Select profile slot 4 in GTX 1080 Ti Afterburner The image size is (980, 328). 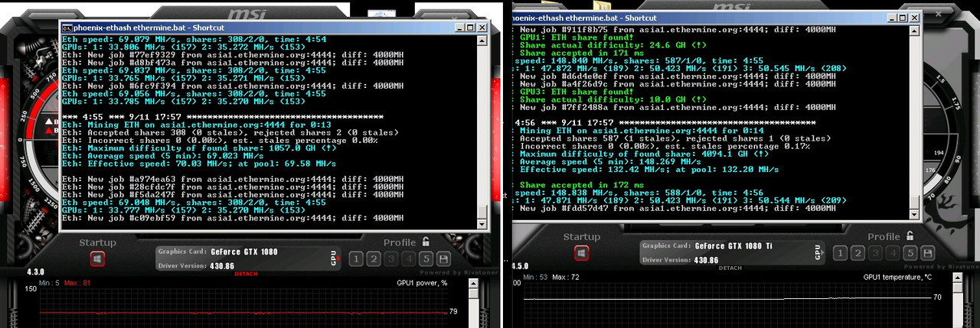pos(893,253)
